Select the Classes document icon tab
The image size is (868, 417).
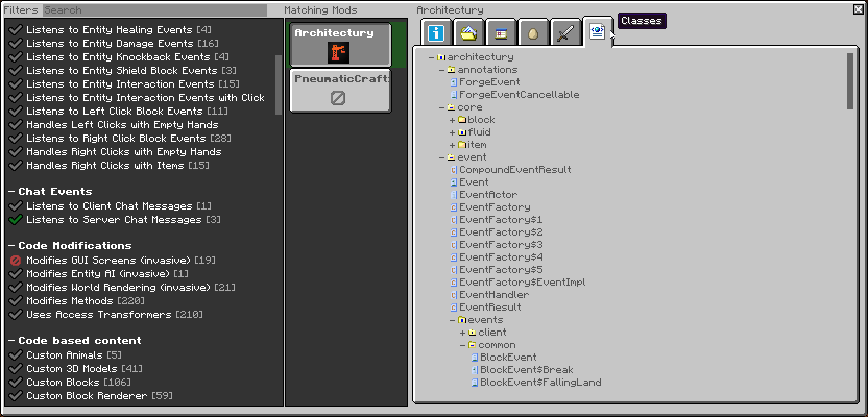(597, 32)
